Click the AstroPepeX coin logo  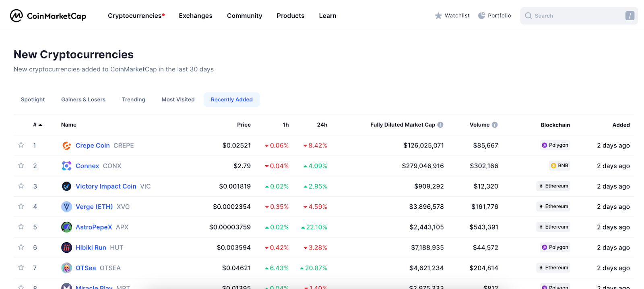pyautogui.click(x=66, y=227)
